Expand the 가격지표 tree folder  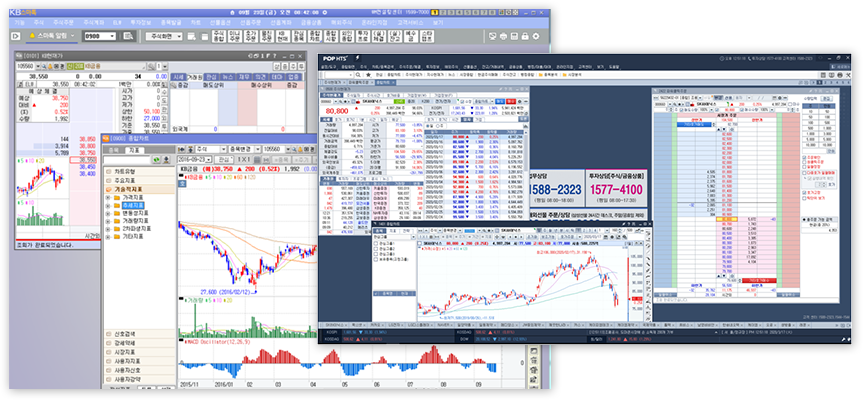[108, 198]
